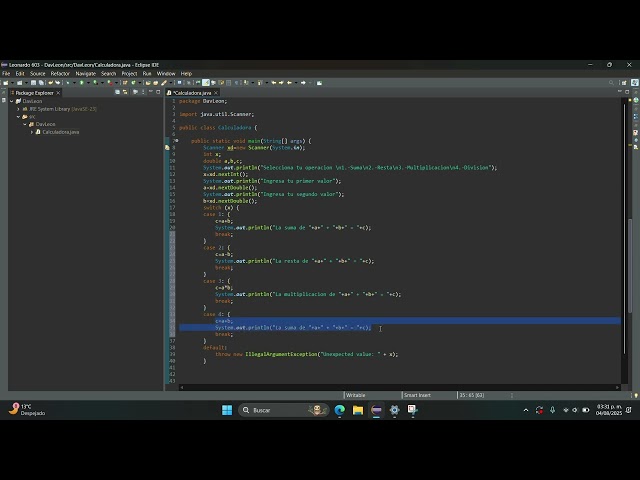Toggle Link with Editor in Package Explorer
640x480 pixels.
(125, 92)
